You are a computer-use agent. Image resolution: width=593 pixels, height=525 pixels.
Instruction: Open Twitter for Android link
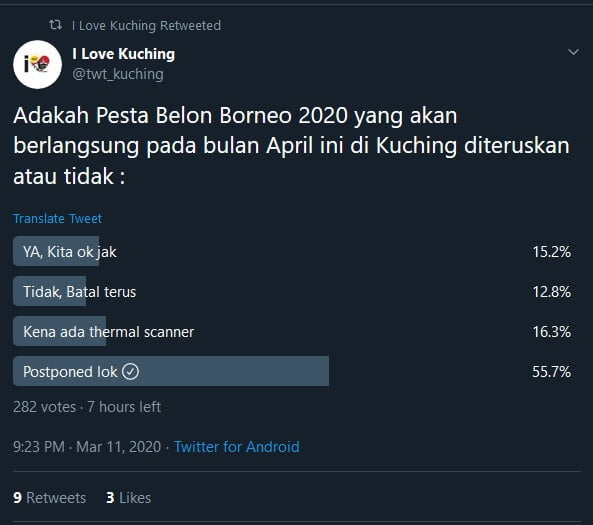(237, 447)
